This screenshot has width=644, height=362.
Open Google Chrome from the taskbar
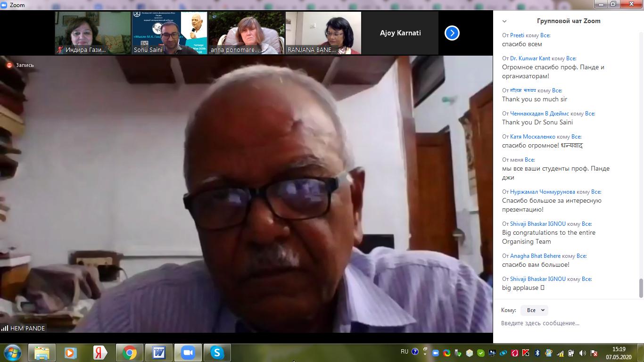click(x=130, y=353)
